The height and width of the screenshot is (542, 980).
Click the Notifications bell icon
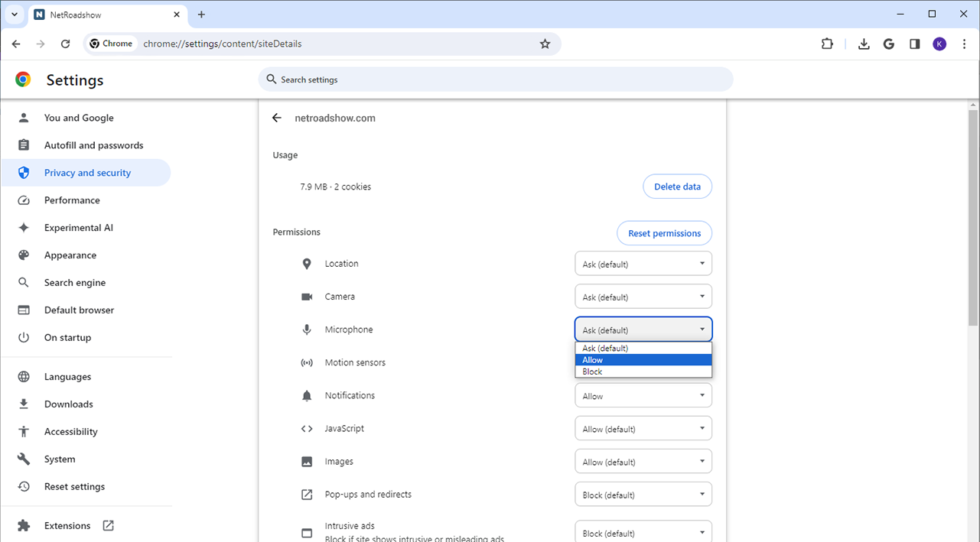tap(307, 394)
